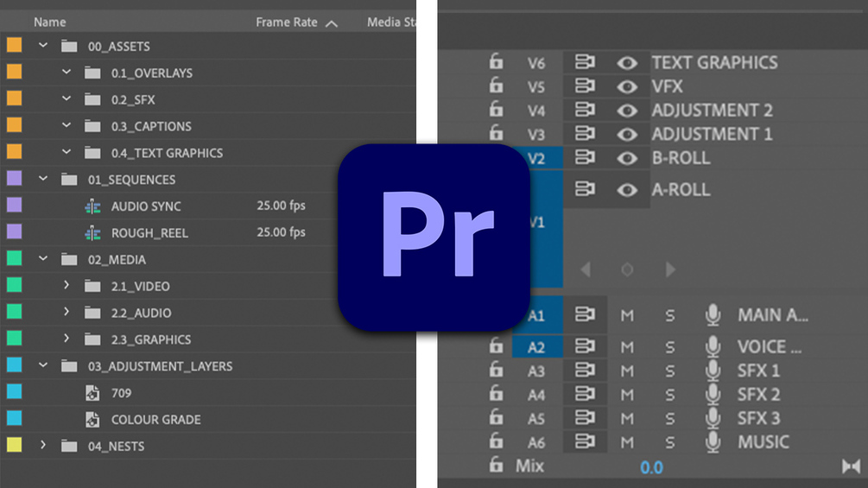Screen dimensions: 868x488
Task: Click orange label swatch for 00_ASSETS
Action: click(15, 45)
